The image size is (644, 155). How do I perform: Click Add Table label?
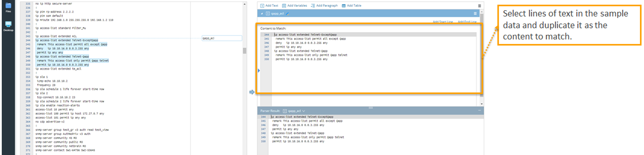pyautogui.click(x=354, y=6)
